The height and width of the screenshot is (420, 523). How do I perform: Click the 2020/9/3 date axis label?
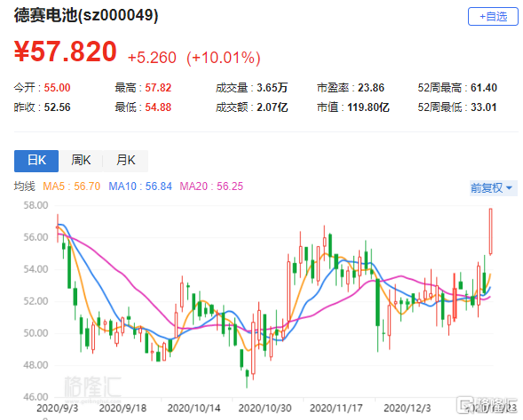(57, 408)
